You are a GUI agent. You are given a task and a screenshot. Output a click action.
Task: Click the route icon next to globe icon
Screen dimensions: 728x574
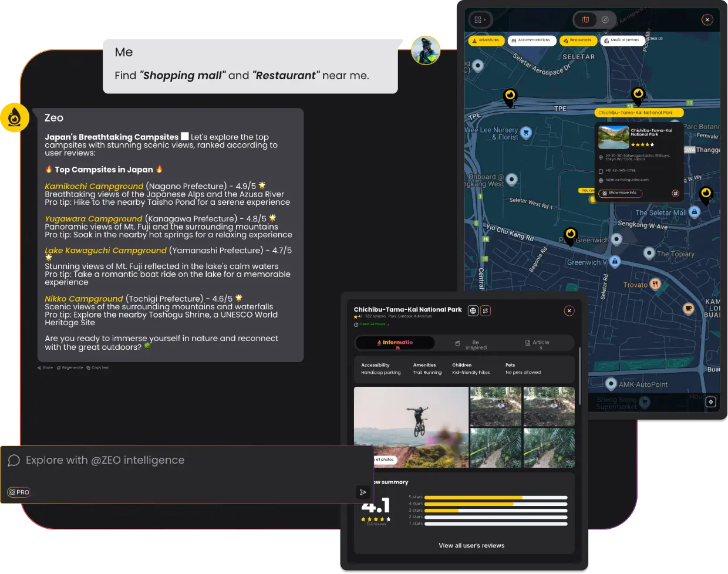pos(486,310)
